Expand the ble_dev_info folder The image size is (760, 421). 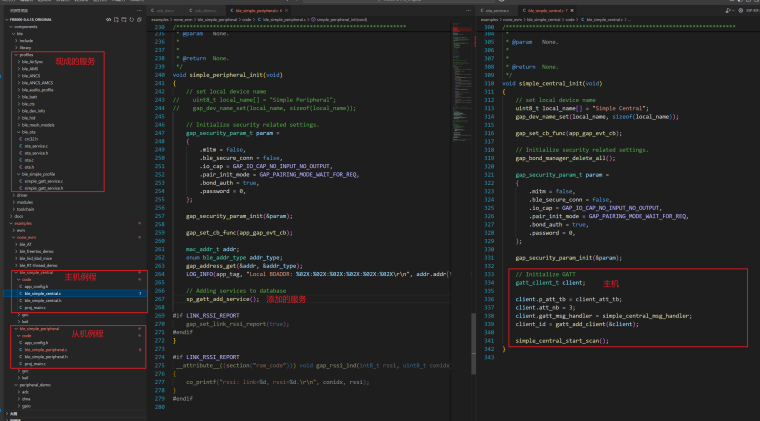33,111
